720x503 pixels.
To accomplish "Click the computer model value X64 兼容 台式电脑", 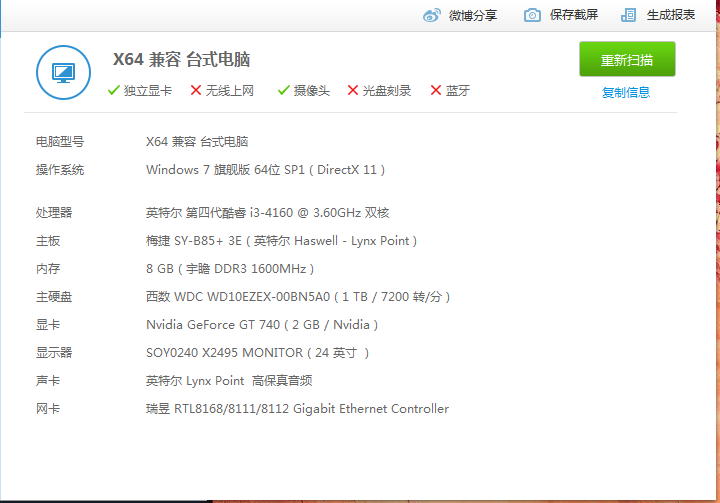I will [x=197, y=142].
